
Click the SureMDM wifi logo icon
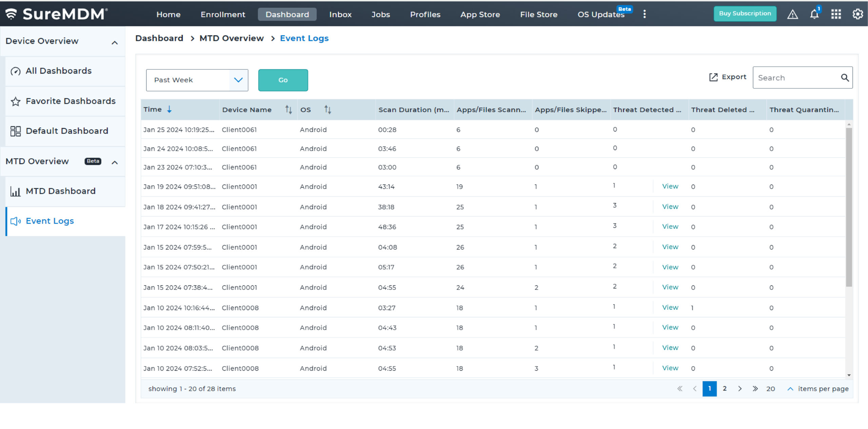pos(11,14)
